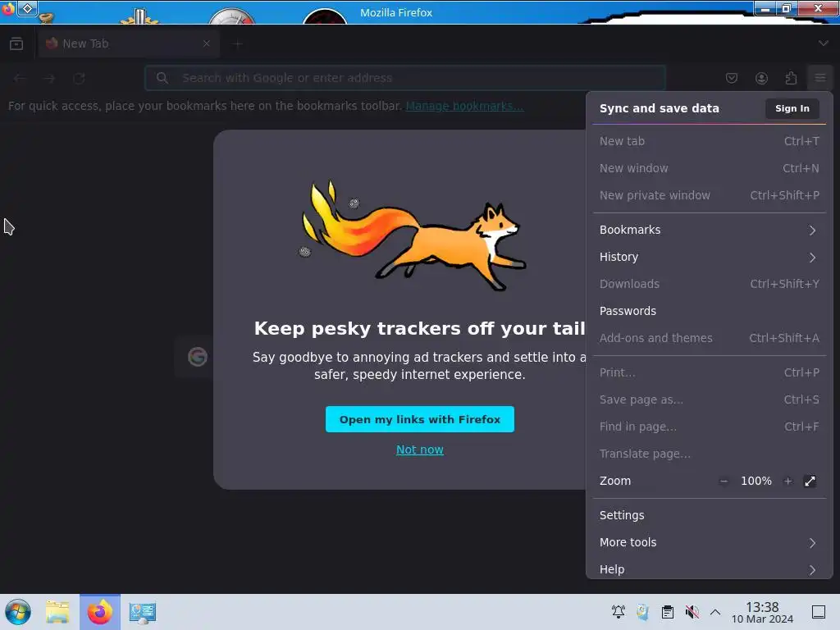Click the back navigation arrow
The image size is (840, 630).
pos(20,78)
